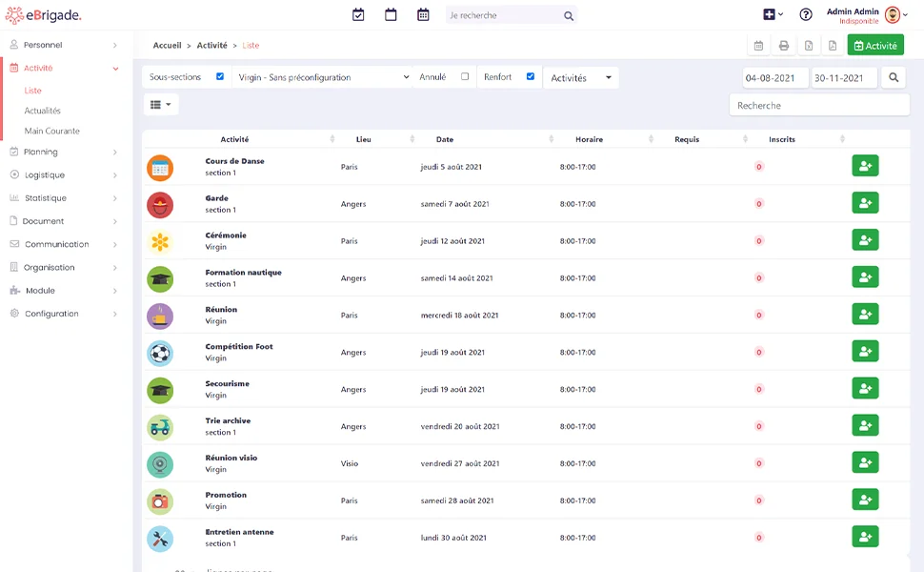The image size is (924, 572).
Task: Register on Secourisme activity
Action: click(x=865, y=389)
